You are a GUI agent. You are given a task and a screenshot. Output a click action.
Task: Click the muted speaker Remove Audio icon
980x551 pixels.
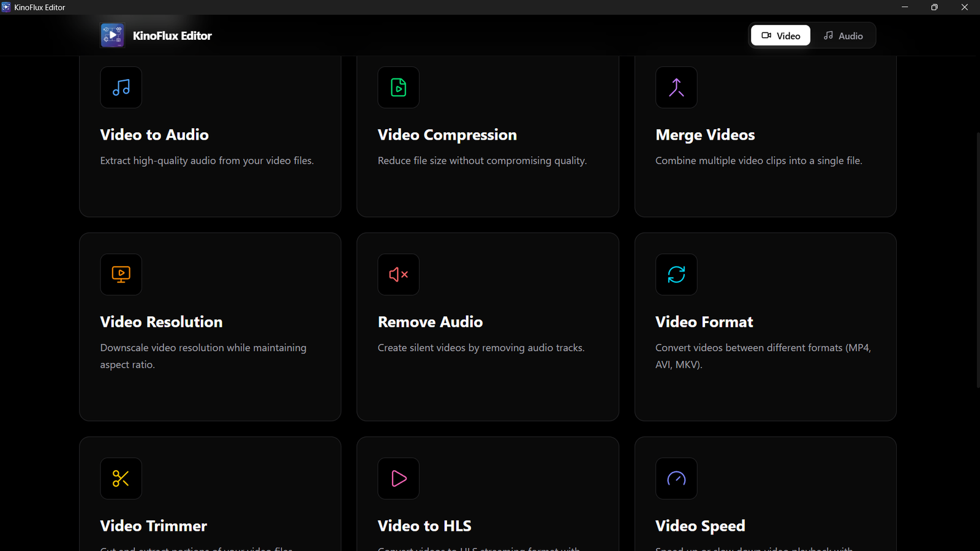click(398, 275)
